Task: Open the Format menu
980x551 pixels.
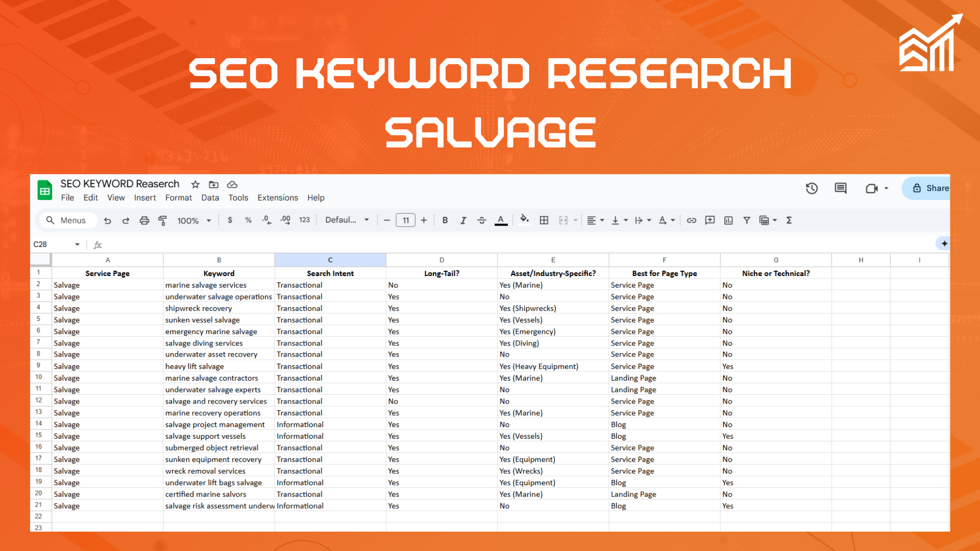Action: coord(179,197)
